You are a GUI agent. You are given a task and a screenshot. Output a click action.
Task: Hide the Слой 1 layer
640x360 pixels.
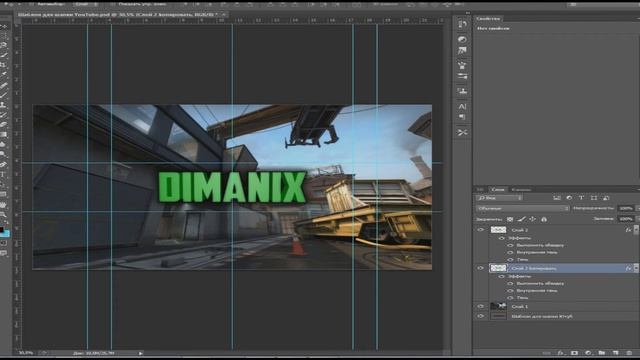[x=480, y=306]
